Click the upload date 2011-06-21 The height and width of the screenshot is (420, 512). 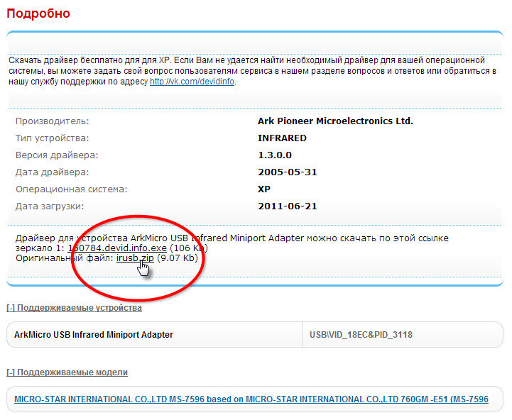pos(288,206)
